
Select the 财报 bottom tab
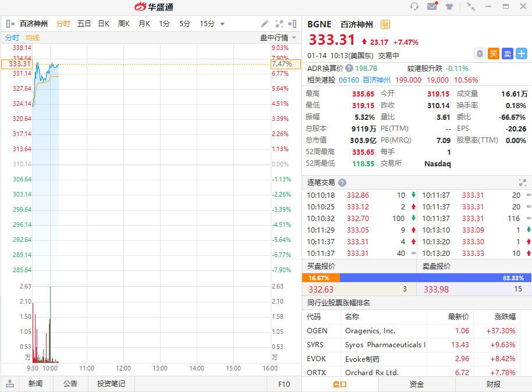494,384
